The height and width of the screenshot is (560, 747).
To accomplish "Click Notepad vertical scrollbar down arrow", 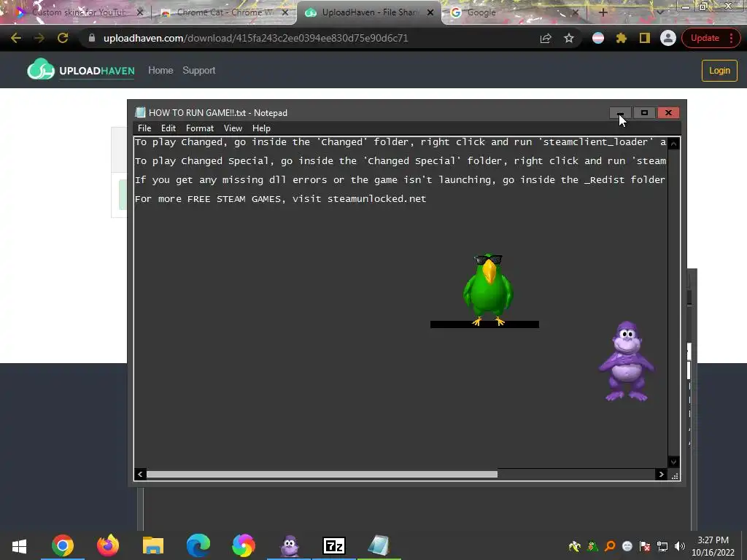I will pyautogui.click(x=673, y=462).
